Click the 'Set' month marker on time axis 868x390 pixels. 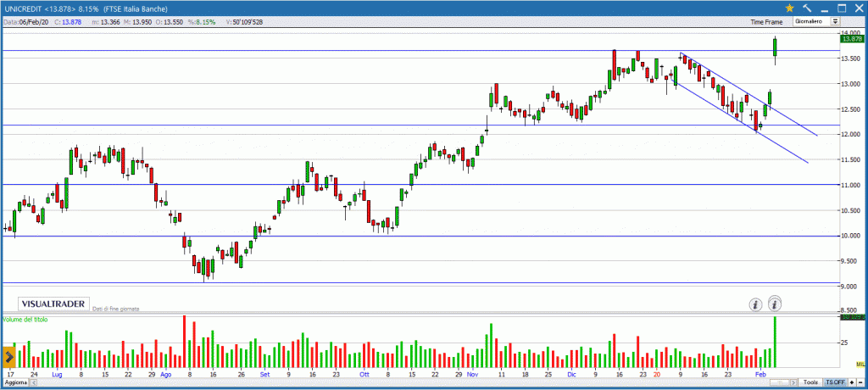coord(264,375)
